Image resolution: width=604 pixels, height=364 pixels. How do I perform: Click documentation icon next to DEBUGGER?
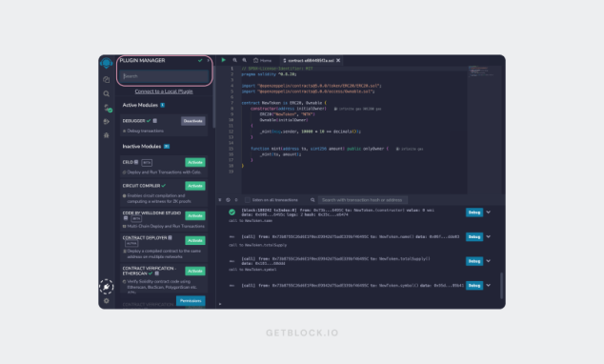(x=155, y=121)
